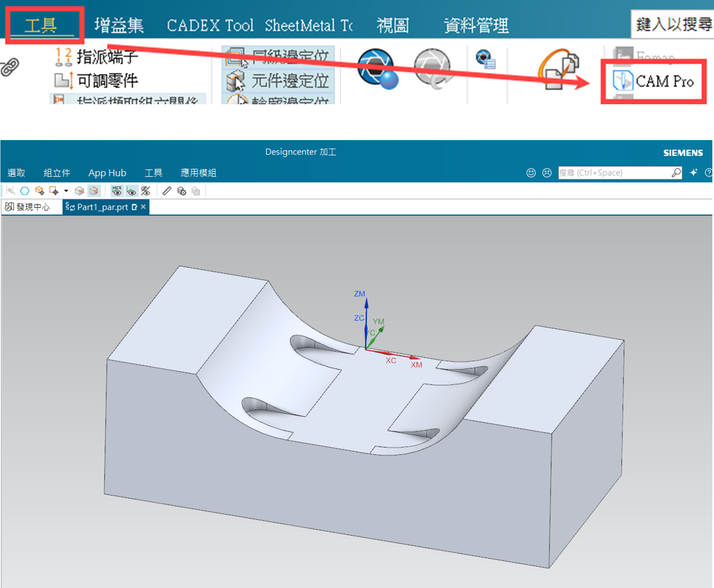714x588 pixels.
Task: Select 可調零件 adjustable part command
Action: tap(97, 81)
